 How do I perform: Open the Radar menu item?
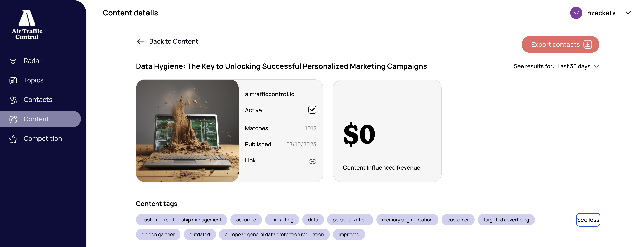coord(32,61)
